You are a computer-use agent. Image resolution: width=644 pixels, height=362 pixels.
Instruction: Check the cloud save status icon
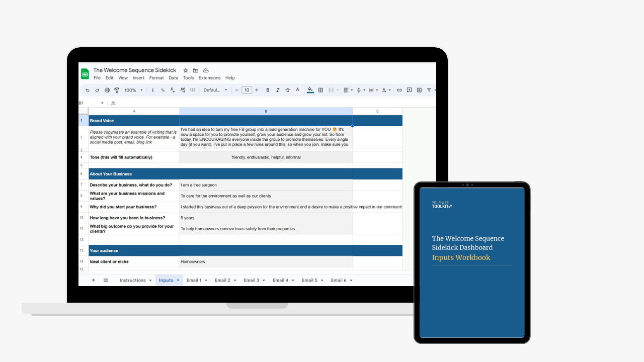coord(206,70)
